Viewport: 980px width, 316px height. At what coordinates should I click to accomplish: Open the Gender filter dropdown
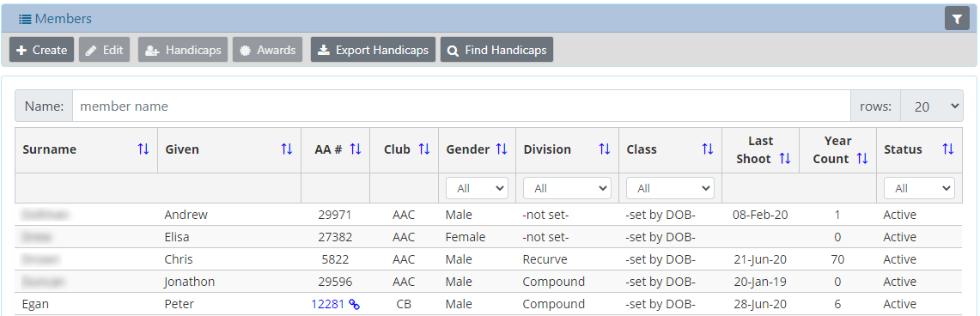click(477, 188)
